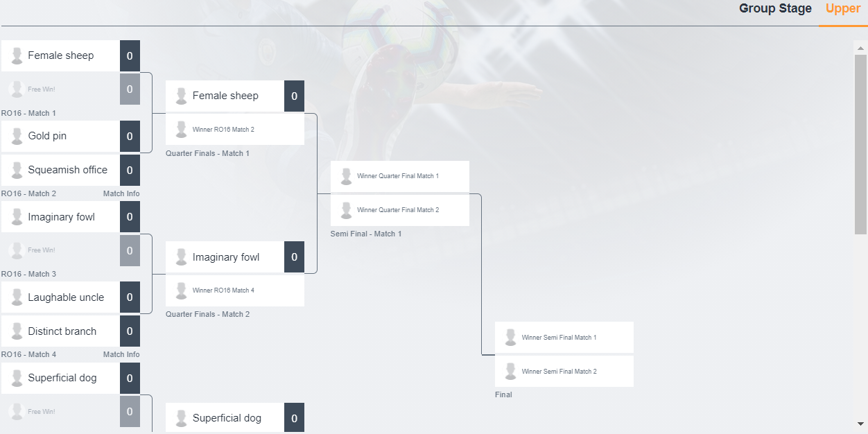Select the Upper bracket tab

pyautogui.click(x=842, y=9)
